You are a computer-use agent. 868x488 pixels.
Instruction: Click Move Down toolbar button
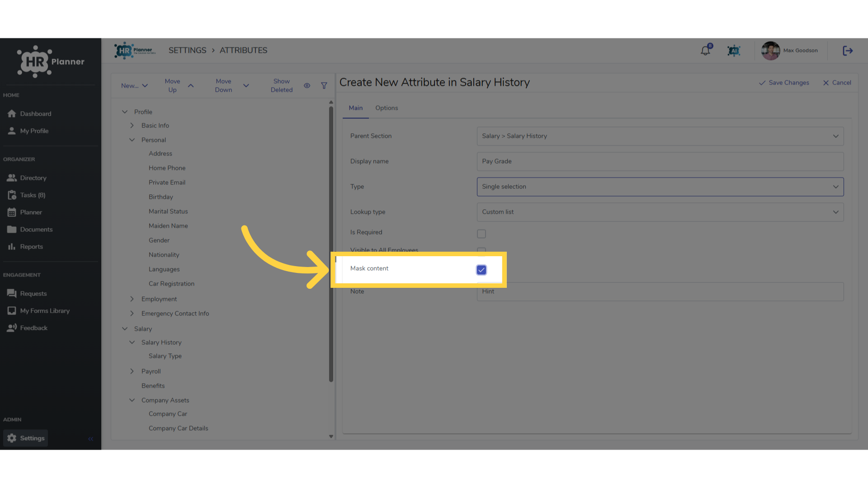coord(231,85)
